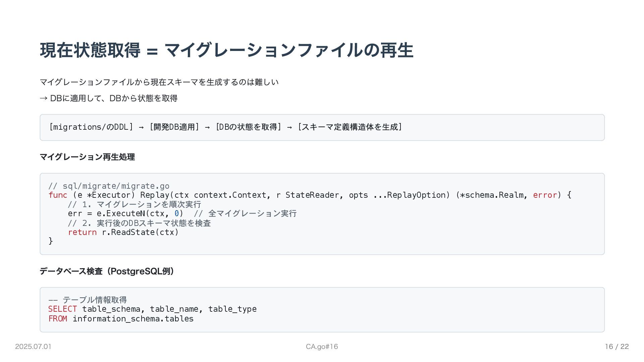The width and height of the screenshot is (644, 362).
Task: Click the line starting with → DBに適用して
Action: (109, 98)
